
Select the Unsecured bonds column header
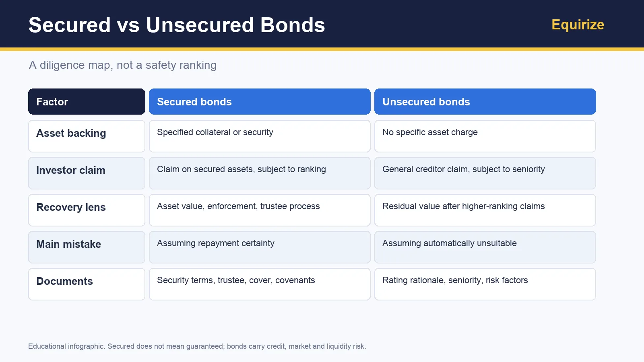click(x=485, y=102)
